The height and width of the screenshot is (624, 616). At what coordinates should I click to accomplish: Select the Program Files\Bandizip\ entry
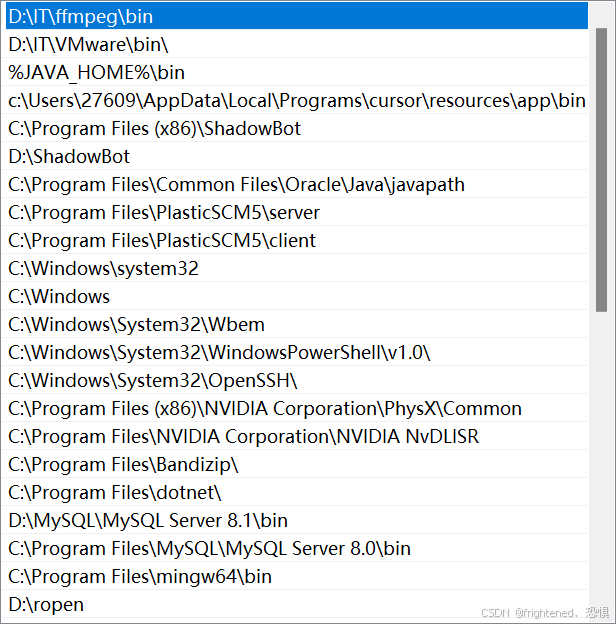pyautogui.click(x=296, y=464)
